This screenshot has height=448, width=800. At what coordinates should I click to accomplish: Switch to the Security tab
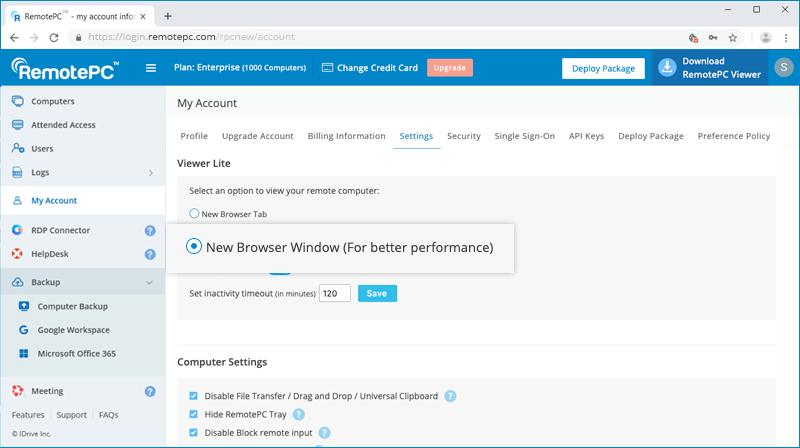(463, 136)
